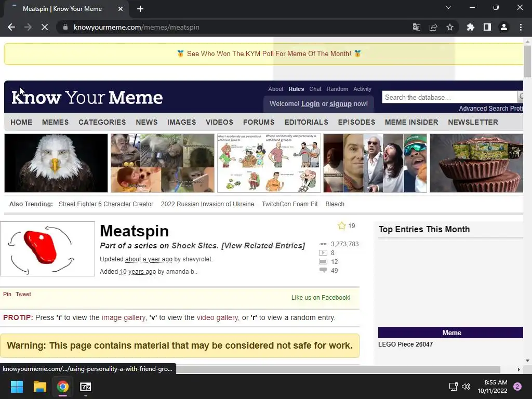Open tab search chevron
Viewport: 532px width, 399px height.
click(448, 7)
